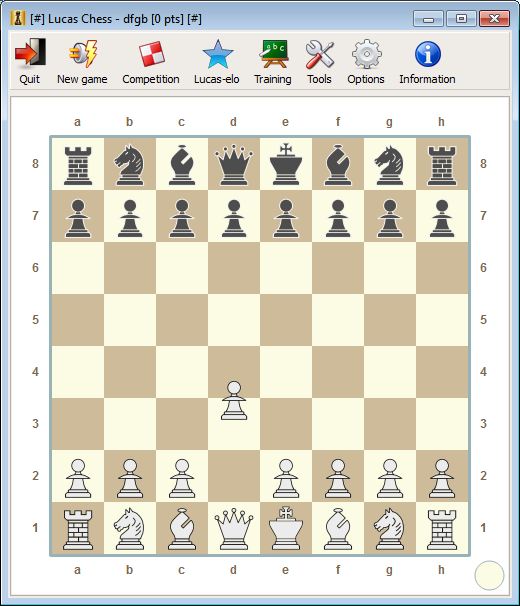Click the empty e4 square
The width and height of the screenshot is (520, 606).
[286, 372]
